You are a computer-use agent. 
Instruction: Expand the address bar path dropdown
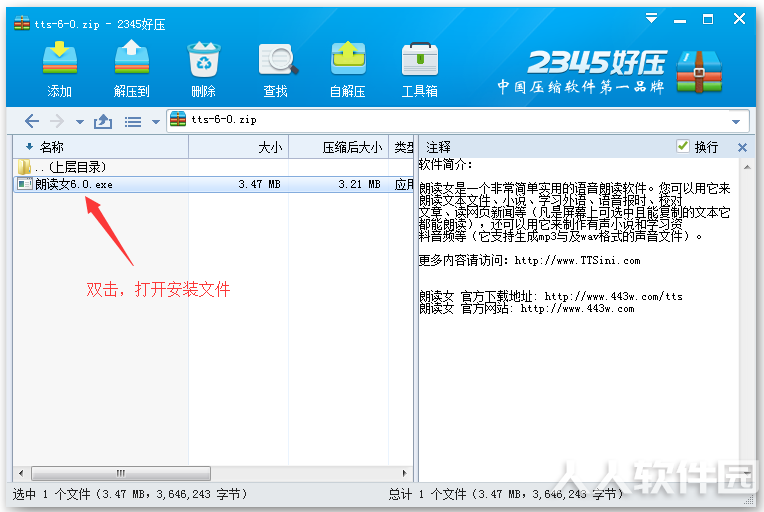(x=736, y=121)
